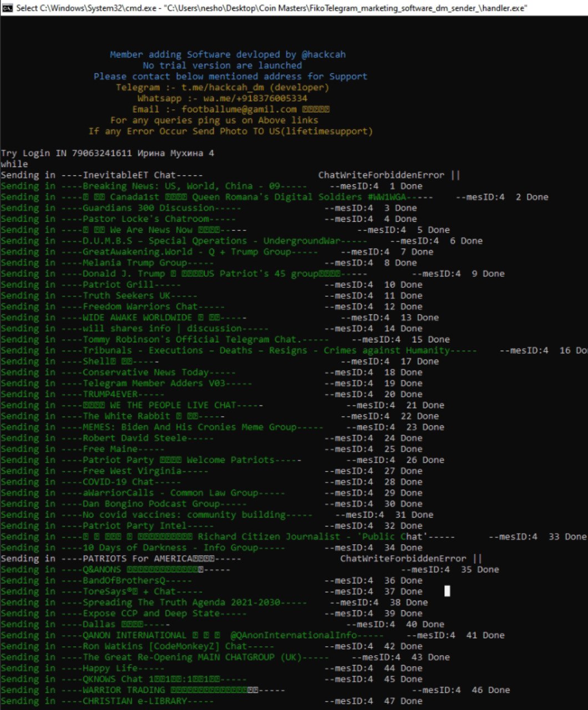Image resolution: width=588 pixels, height=710 pixels.
Task: Click 'Richard Citizen Journalist' line
Action: coord(294,537)
